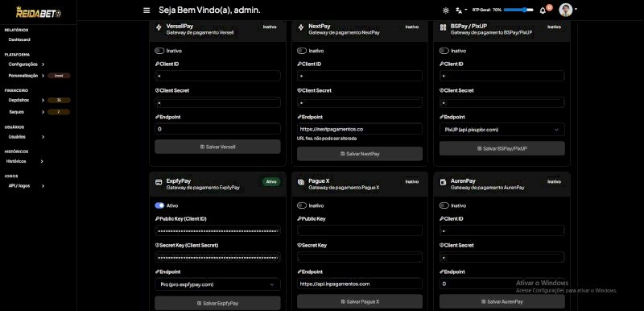Click Salvar NextPay button
The width and height of the screenshot is (644, 311).
coord(360,154)
